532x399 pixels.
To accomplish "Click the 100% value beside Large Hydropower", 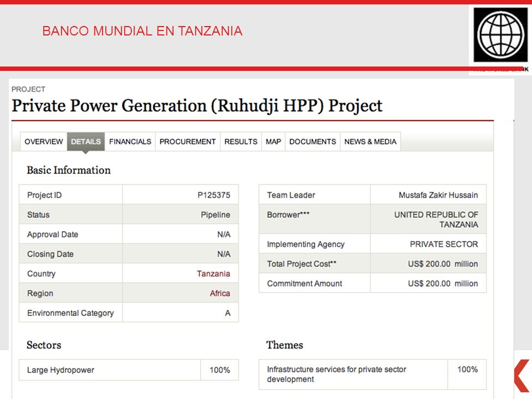I will (219, 370).
